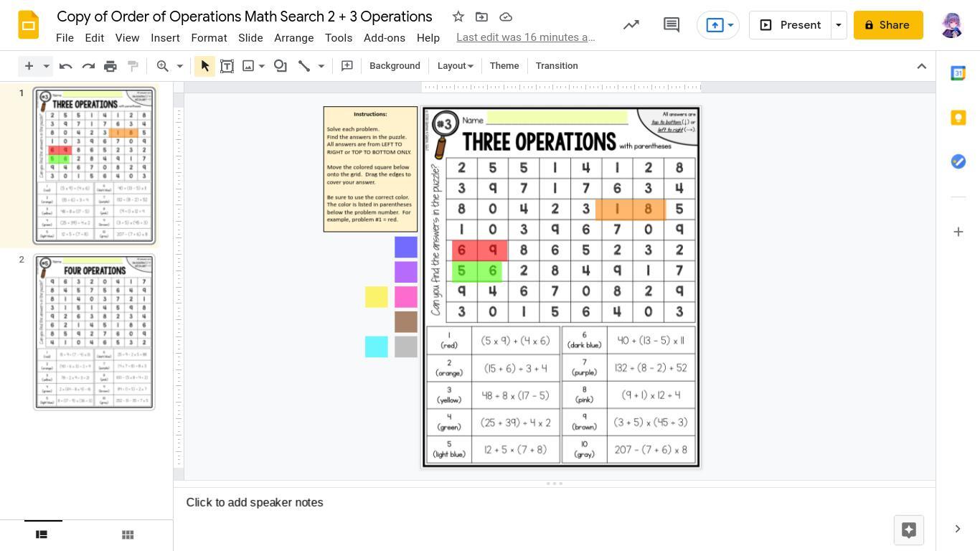Click the presentation title to rename
The height and width of the screenshot is (551, 980).
245,17
